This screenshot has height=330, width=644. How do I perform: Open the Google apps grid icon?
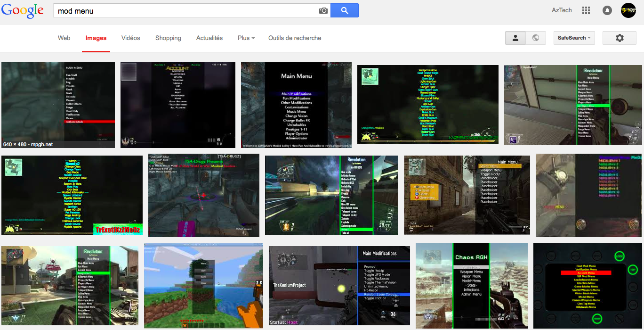(586, 10)
